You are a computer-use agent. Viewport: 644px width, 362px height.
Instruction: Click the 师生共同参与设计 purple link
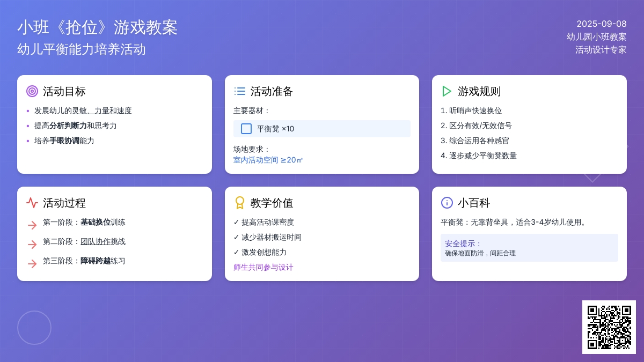click(264, 267)
